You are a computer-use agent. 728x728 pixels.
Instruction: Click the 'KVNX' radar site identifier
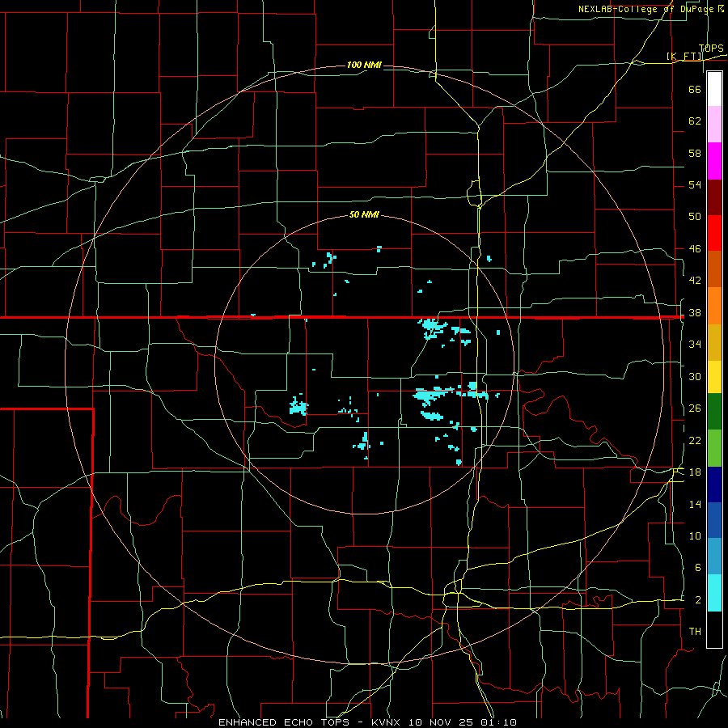(x=387, y=722)
